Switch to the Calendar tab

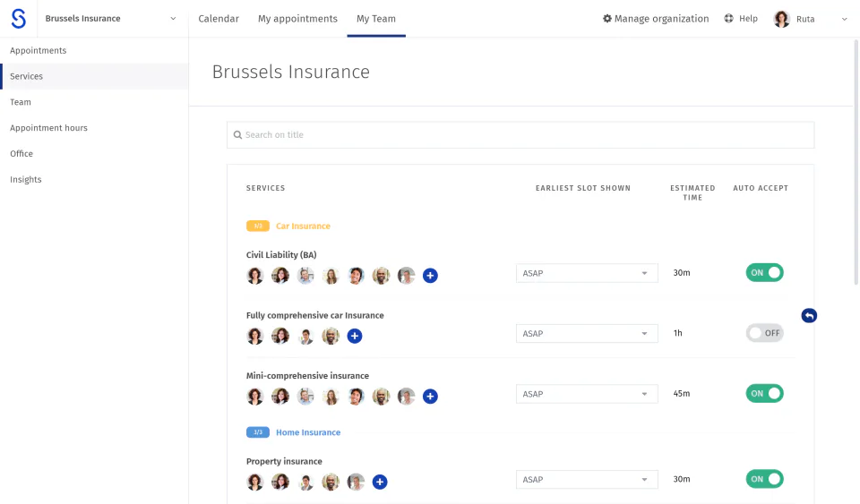[x=219, y=19]
